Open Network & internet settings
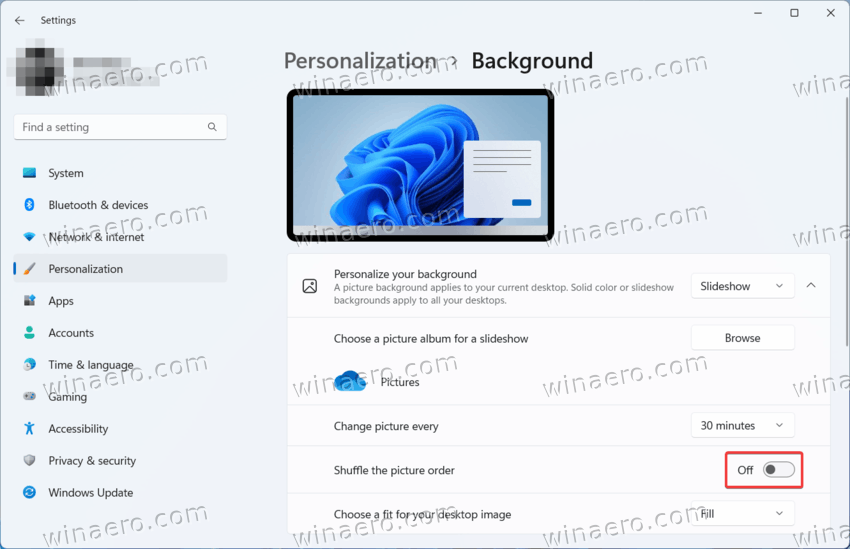This screenshot has width=850, height=549. click(120, 237)
